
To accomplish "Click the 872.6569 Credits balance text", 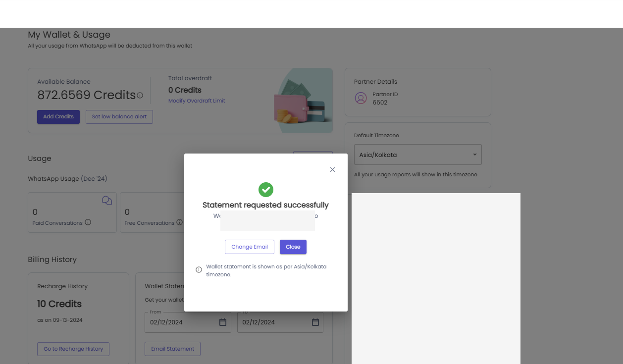I will click(87, 95).
